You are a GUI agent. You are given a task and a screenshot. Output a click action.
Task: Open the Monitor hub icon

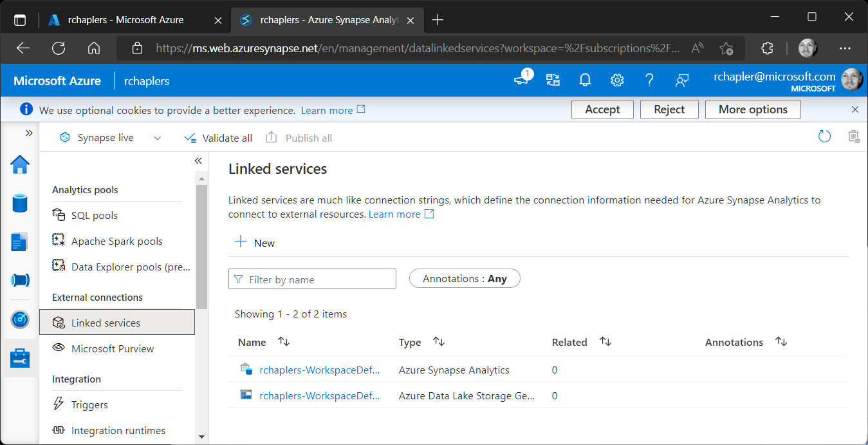click(x=20, y=319)
